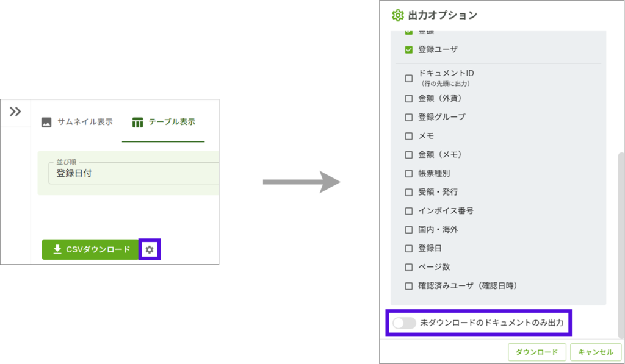Click the green CSVダウンロード button
The image size is (625, 364).
(x=90, y=249)
